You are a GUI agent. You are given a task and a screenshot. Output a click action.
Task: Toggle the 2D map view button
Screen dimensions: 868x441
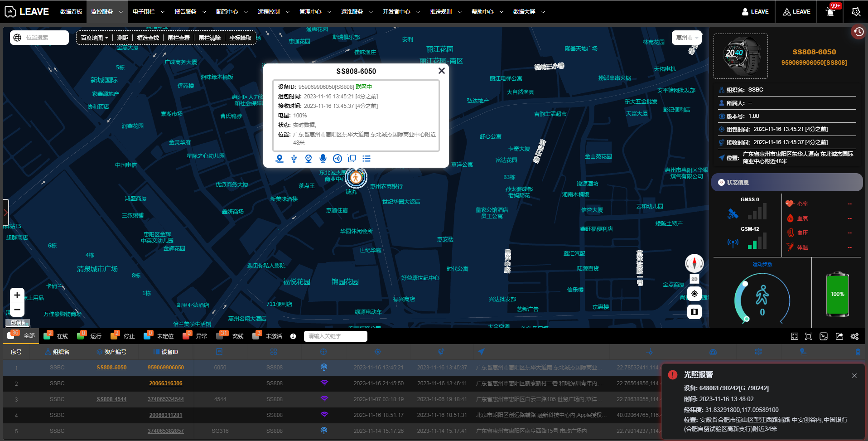[x=694, y=279]
